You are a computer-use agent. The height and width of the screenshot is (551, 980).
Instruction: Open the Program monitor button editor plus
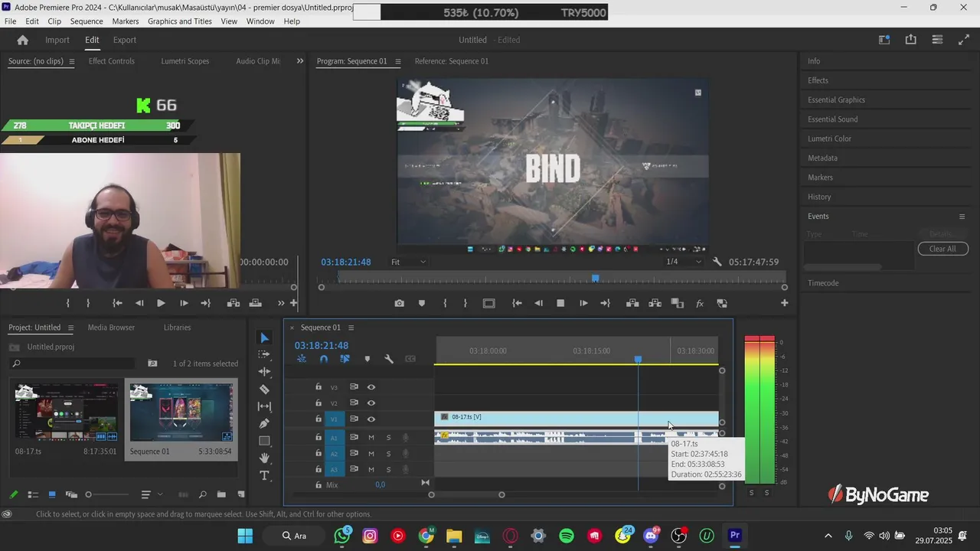pyautogui.click(x=784, y=303)
